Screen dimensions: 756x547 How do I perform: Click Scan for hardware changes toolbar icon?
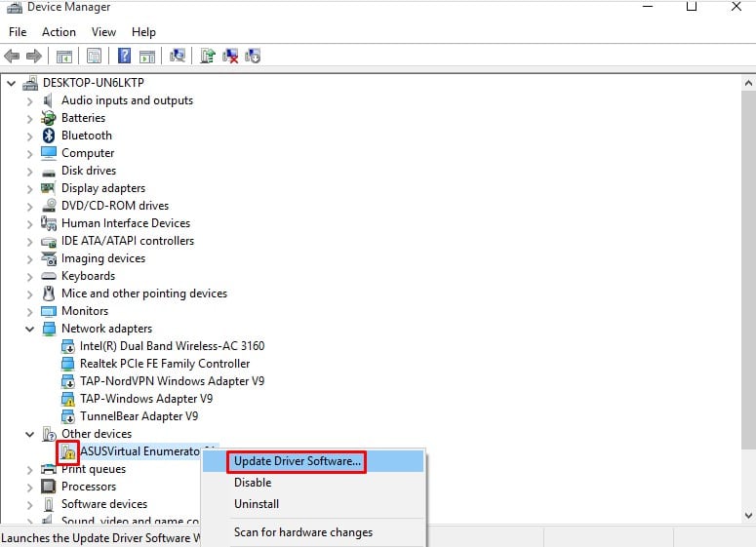point(178,56)
